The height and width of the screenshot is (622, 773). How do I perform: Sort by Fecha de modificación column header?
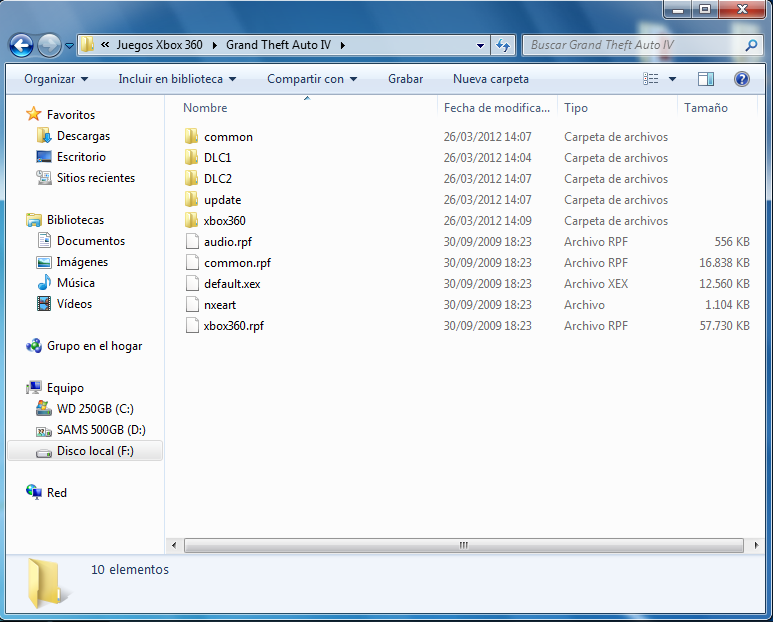click(x=496, y=108)
